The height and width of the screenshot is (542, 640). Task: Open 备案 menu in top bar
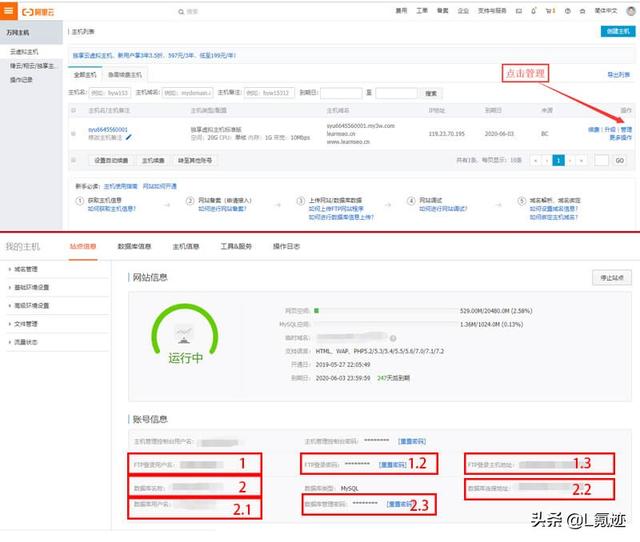point(442,11)
